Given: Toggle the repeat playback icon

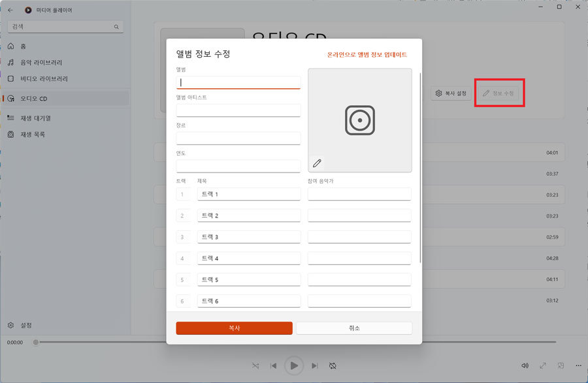Looking at the screenshot, I should [333, 365].
